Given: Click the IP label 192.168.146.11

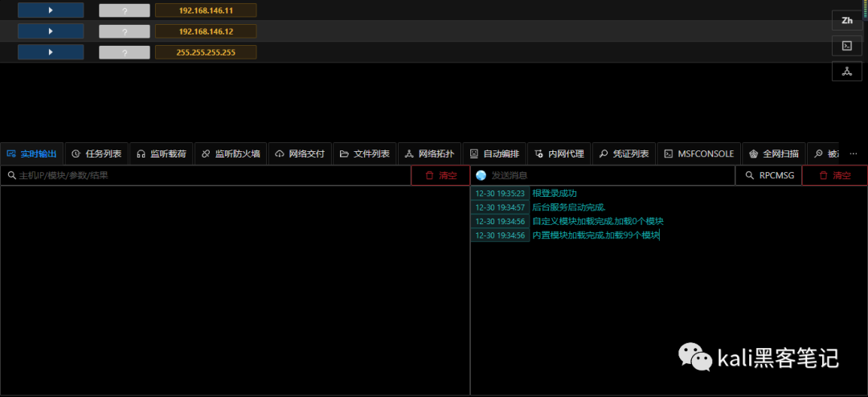Looking at the screenshot, I should (x=206, y=10).
